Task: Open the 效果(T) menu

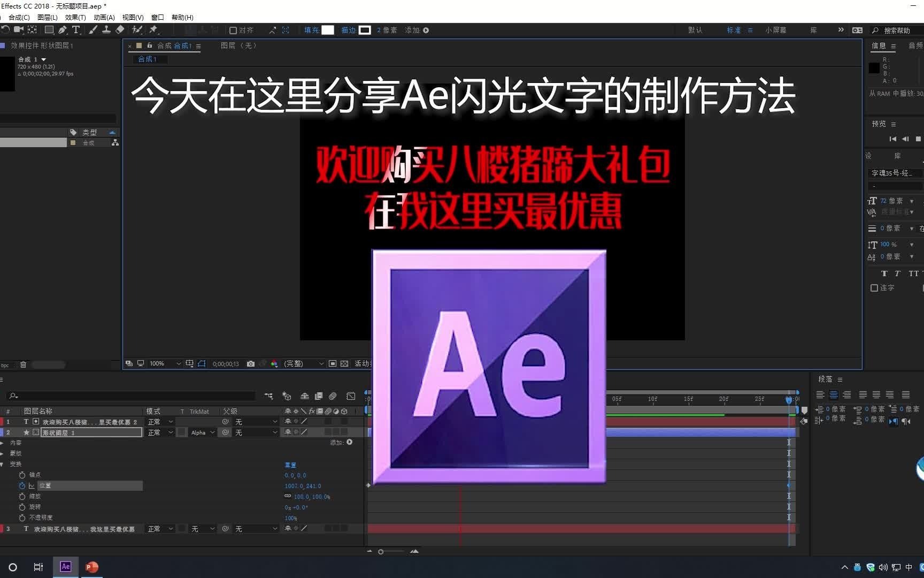Action: pos(75,17)
